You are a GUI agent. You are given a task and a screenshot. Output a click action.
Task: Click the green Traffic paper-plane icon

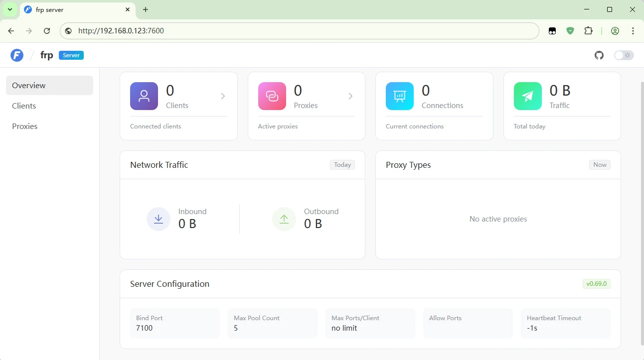(x=528, y=96)
